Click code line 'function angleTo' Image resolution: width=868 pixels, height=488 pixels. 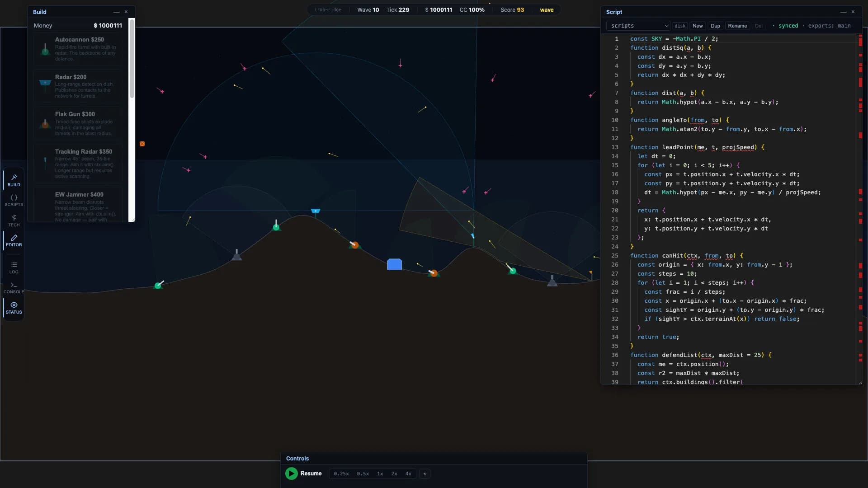click(x=679, y=120)
